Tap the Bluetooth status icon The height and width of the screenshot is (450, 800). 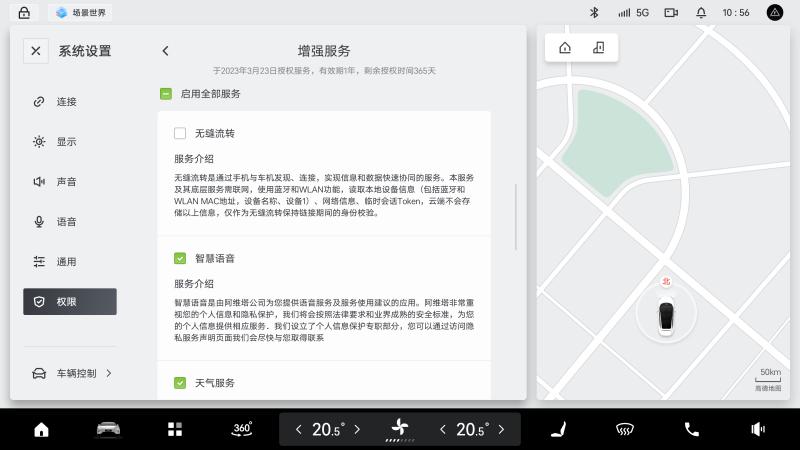594,13
